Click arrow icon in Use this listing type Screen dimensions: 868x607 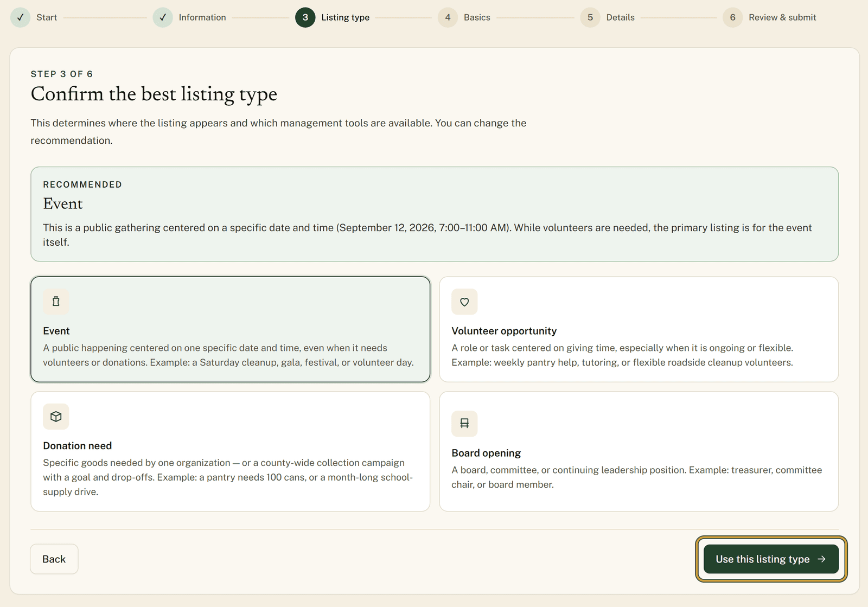[821, 559]
